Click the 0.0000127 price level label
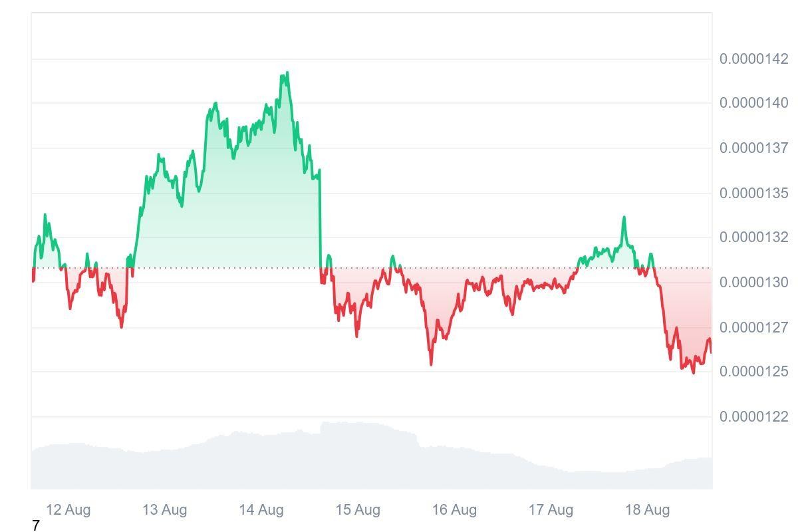This screenshot has width=798, height=532. coord(753,328)
